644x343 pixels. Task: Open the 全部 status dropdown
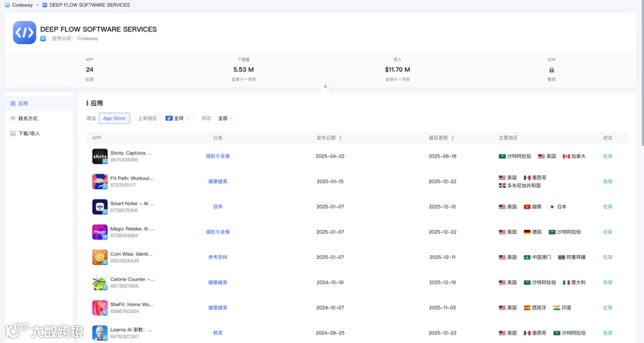point(225,118)
